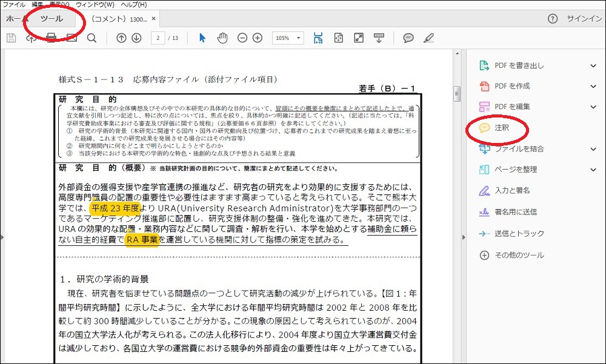Expand the PDFを作成 chevron
The image size is (606, 364).
(x=593, y=86)
